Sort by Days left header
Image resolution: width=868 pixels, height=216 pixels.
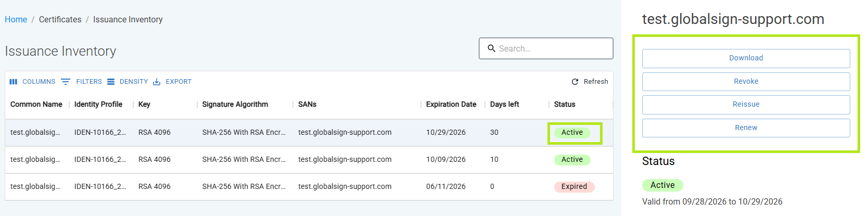coord(504,104)
